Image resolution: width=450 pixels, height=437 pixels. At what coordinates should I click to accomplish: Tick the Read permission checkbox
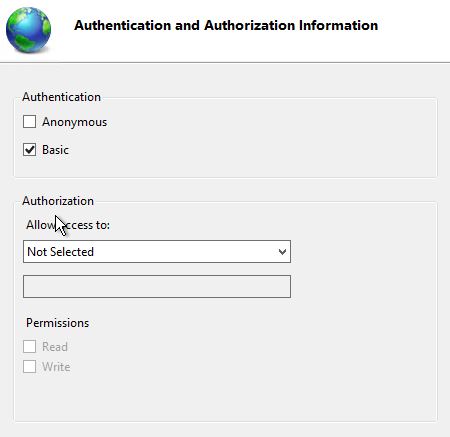click(x=29, y=346)
